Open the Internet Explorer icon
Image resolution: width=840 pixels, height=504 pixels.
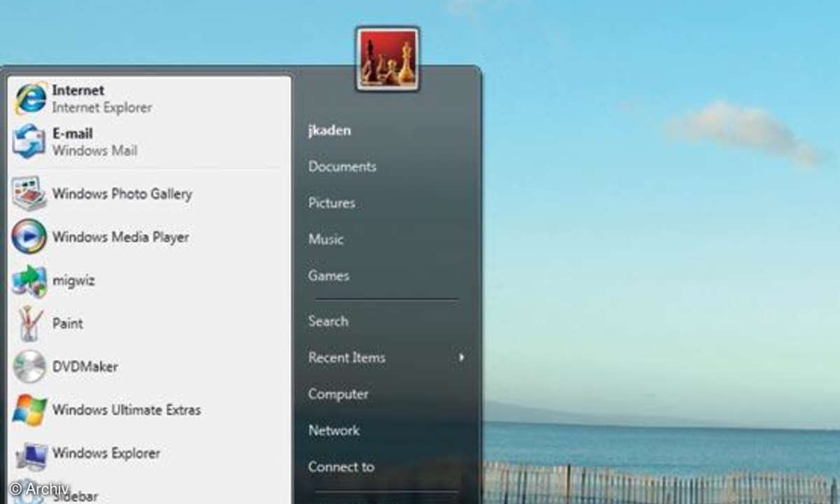click(30, 99)
